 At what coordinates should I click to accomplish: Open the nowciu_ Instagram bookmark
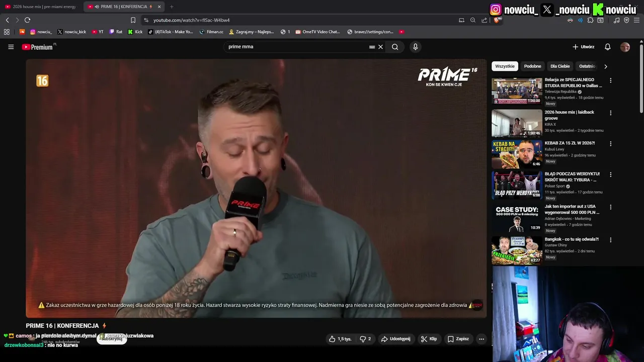pyautogui.click(x=41, y=32)
